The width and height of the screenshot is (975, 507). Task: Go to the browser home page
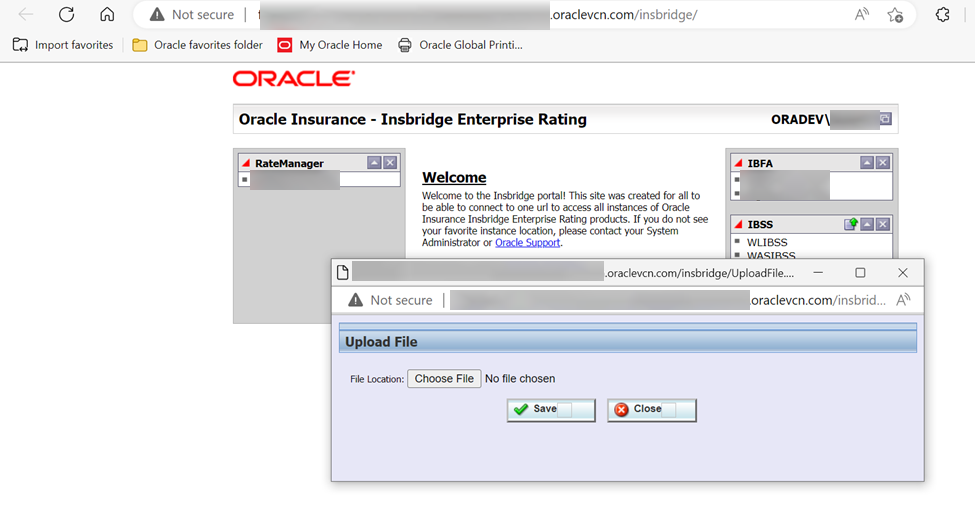107,14
